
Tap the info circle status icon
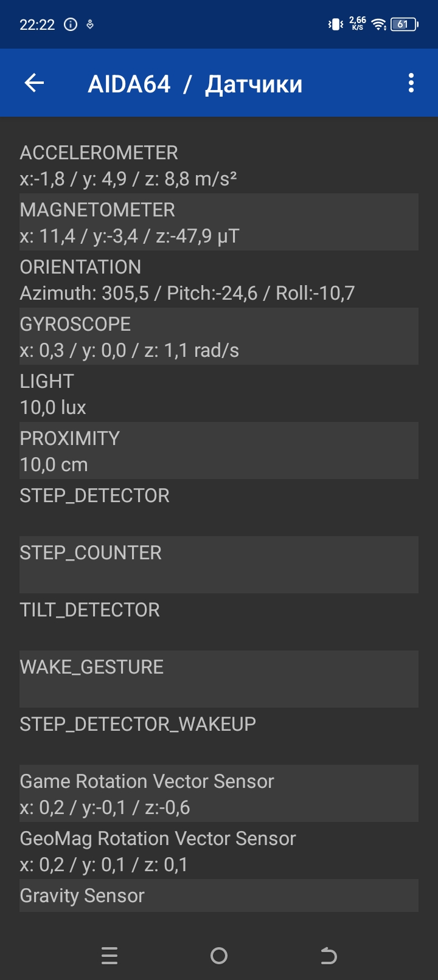tap(71, 25)
